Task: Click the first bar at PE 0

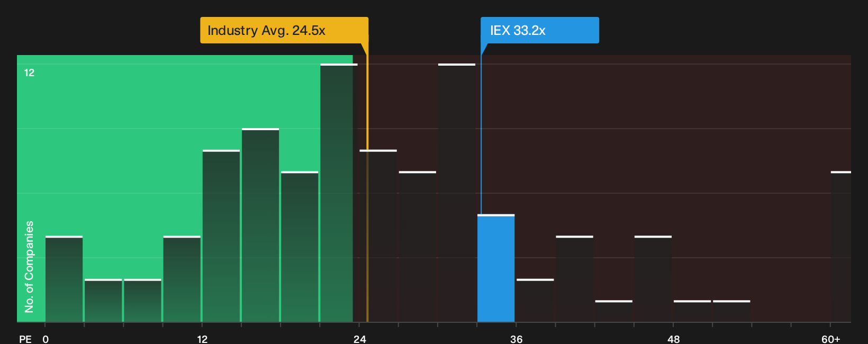Action: tap(64, 279)
